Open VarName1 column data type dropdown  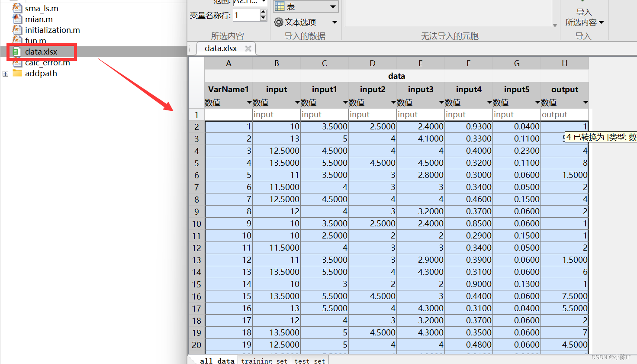[249, 103]
